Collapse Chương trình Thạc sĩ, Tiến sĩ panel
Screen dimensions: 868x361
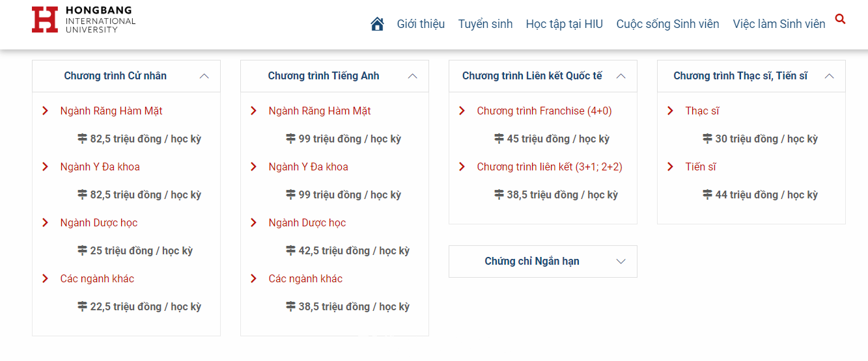point(830,76)
